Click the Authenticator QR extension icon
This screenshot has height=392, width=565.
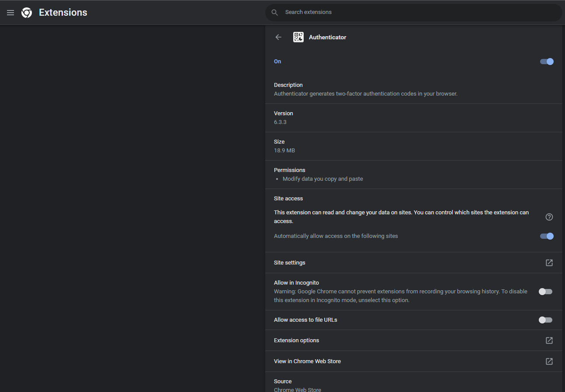click(298, 37)
